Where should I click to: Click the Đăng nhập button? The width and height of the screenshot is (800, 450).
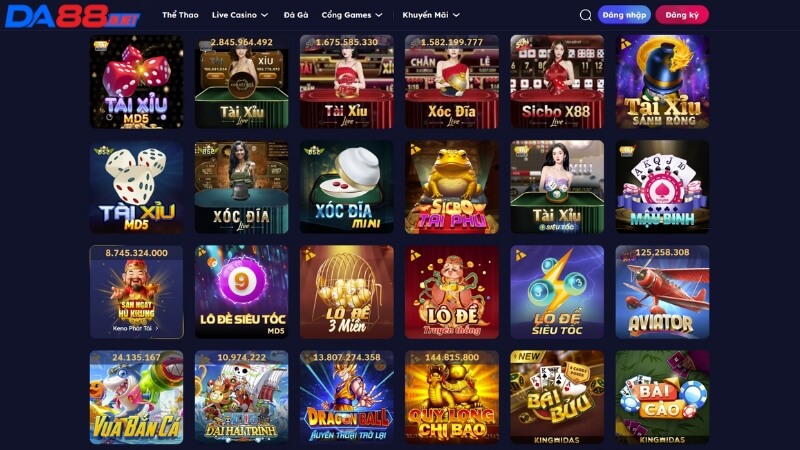(x=624, y=15)
